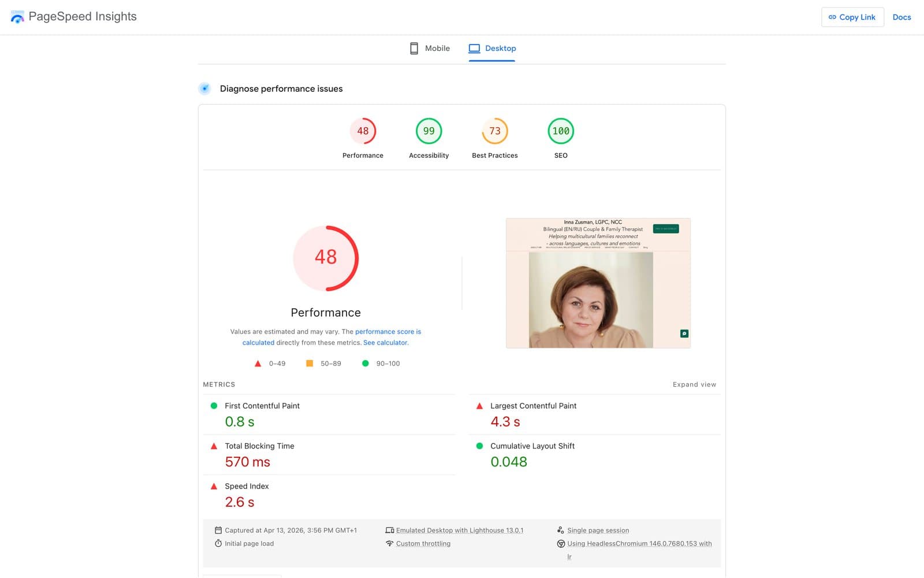Screen dimensions: 924x578
Task: Click the large Performance gauge showing 48
Action: [x=326, y=258]
